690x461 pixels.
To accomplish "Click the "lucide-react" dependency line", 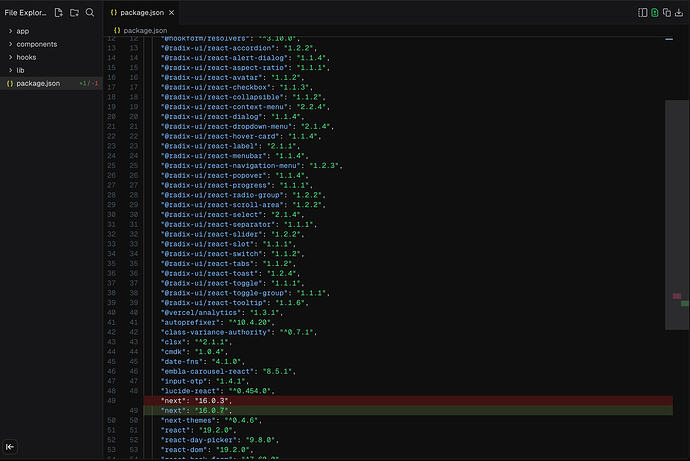I will (218, 391).
